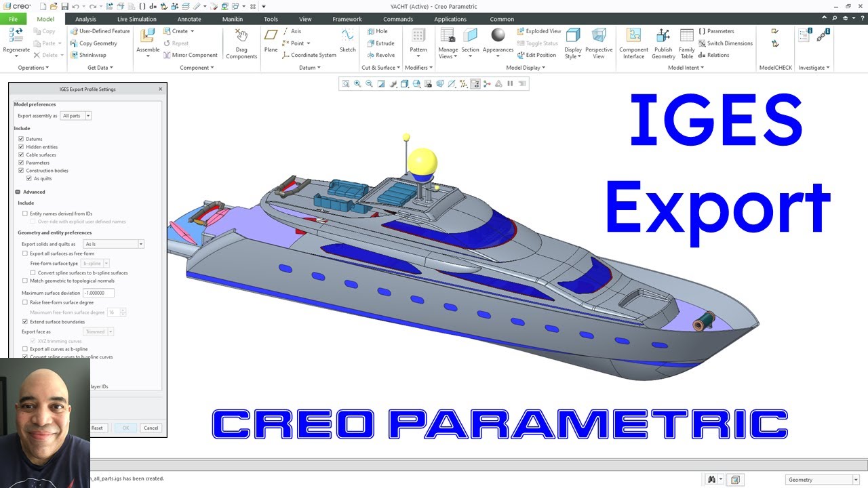Viewport: 868px width, 488px height.
Task: Click Switch Dimensions
Action: [725, 43]
